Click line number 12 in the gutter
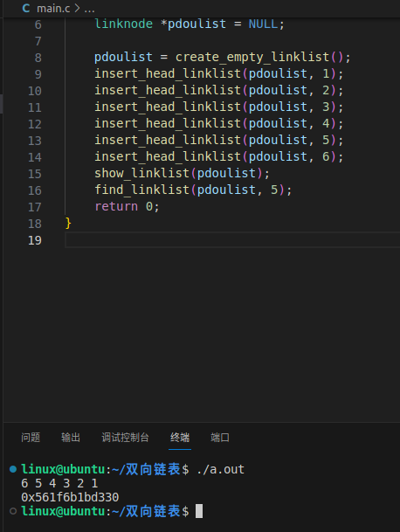The height and width of the screenshot is (532, 400). pyautogui.click(x=35, y=124)
